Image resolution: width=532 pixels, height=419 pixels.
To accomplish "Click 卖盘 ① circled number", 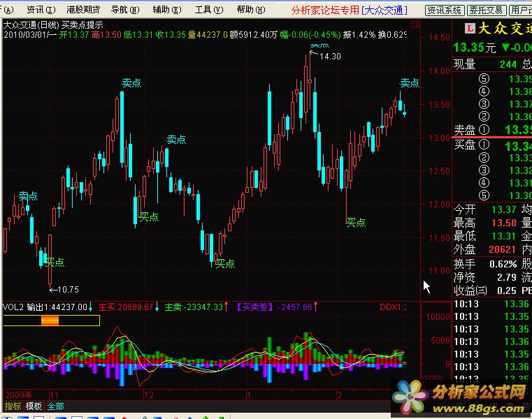I will pos(484,129).
